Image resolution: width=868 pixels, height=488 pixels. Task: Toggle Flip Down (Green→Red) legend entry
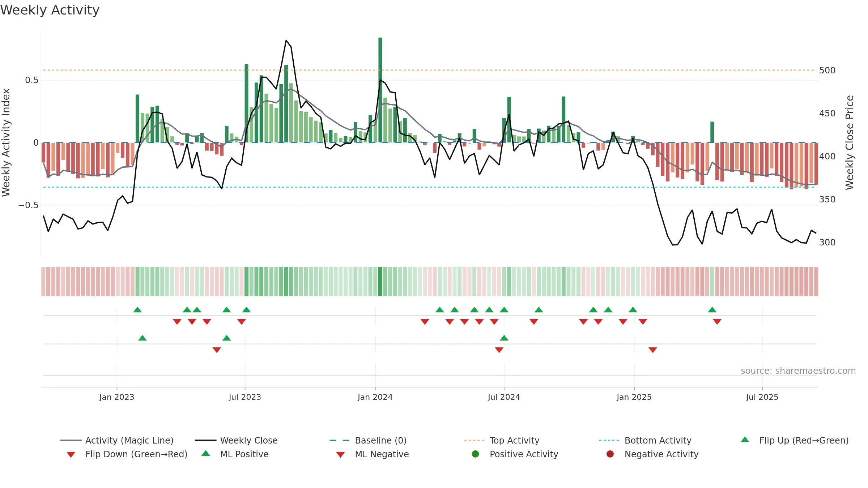[127, 454]
